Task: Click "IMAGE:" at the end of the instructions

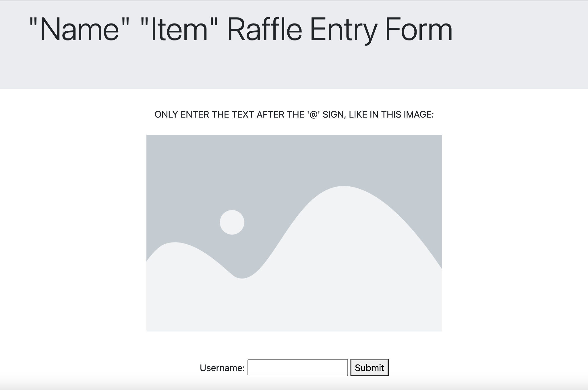Action: click(419, 115)
